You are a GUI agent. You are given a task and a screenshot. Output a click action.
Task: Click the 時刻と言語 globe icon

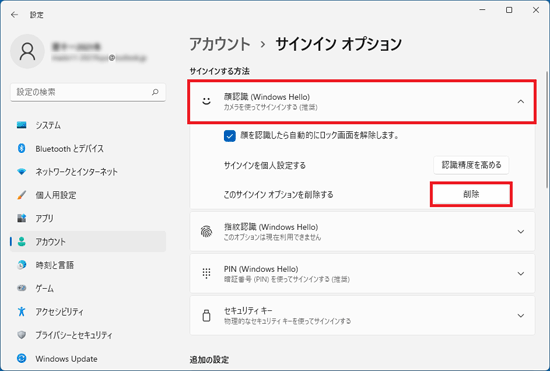coord(22,265)
